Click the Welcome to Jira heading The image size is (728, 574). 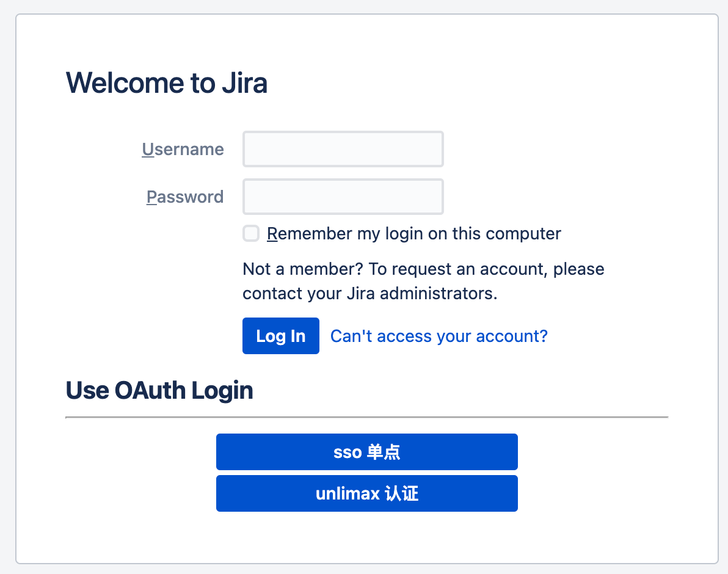point(166,83)
